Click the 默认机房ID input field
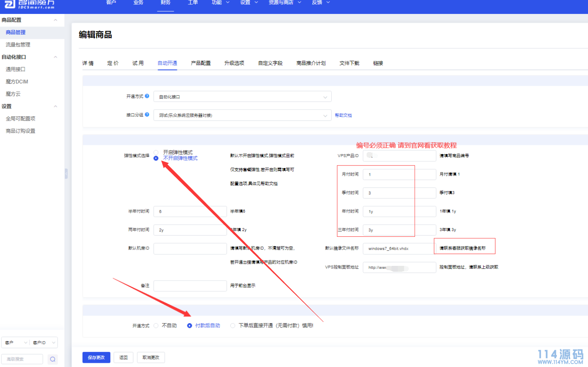This screenshot has width=588, height=367. pos(190,249)
